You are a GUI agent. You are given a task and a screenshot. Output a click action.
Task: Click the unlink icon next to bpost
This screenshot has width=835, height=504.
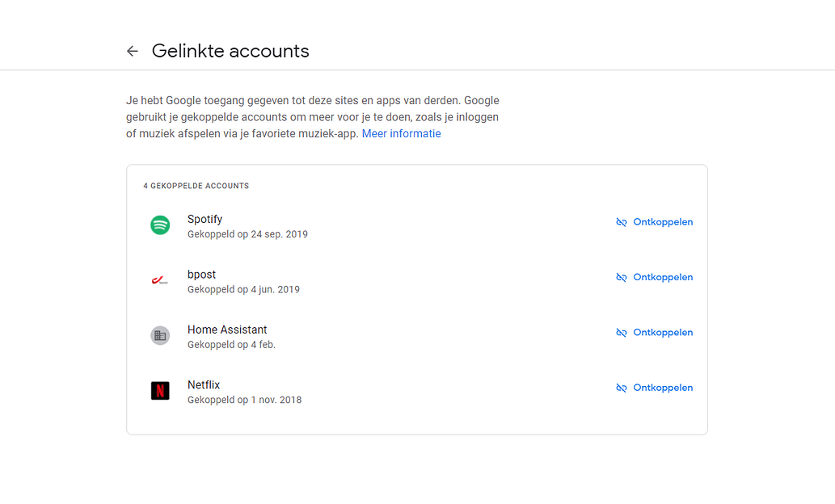tap(621, 276)
